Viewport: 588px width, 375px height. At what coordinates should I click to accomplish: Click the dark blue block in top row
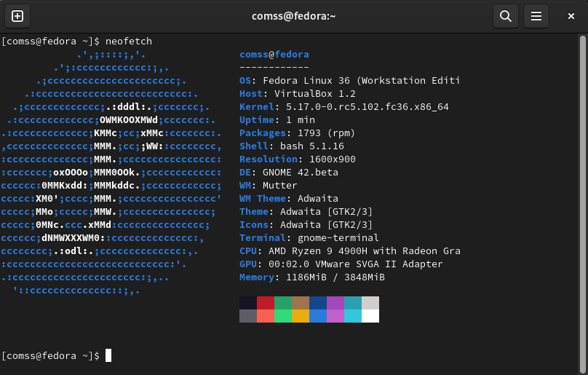click(318, 303)
